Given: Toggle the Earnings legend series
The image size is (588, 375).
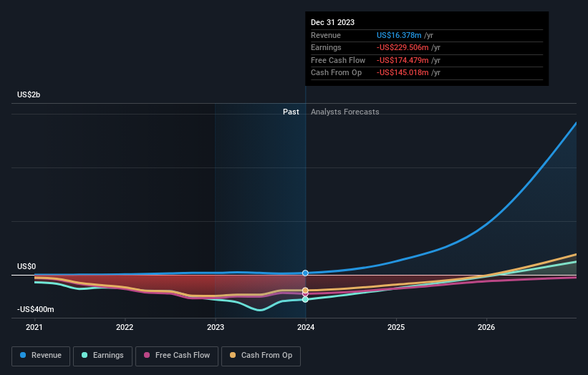Looking at the screenshot, I should tap(102, 356).
